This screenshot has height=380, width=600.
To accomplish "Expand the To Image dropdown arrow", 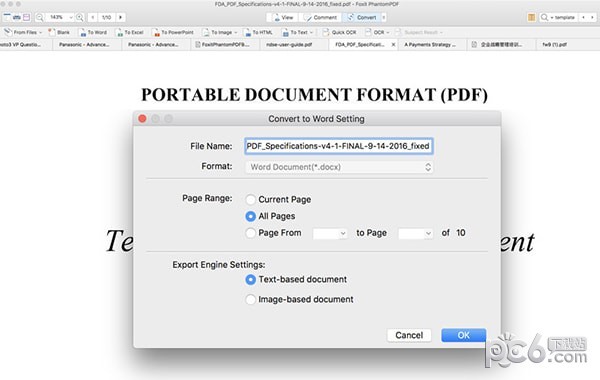I will click(236, 33).
